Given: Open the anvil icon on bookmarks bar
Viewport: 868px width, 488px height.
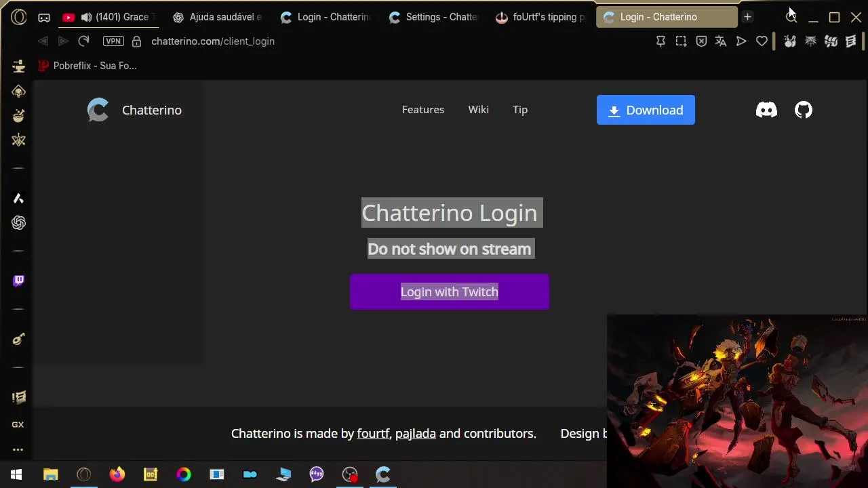Looking at the screenshot, I should (x=19, y=66).
